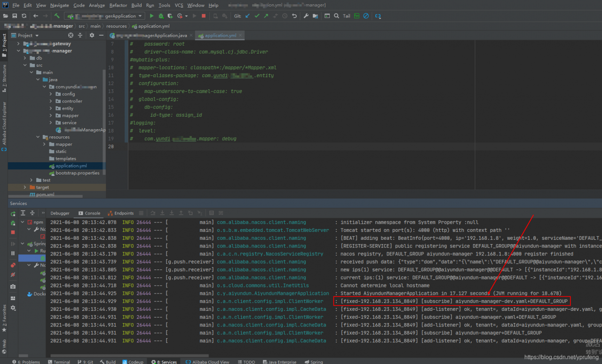
Task: Open Settings with the wrench icon
Action: pos(306,16)
